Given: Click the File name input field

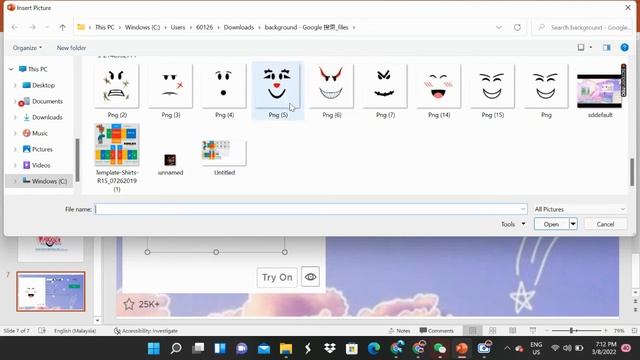Looking at the screenshot, I should [311, 209].
